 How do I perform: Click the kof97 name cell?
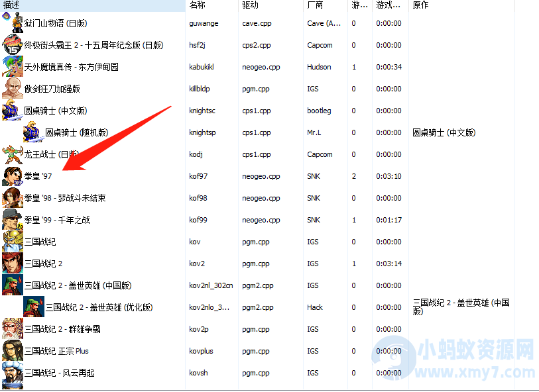click(198, 176)
